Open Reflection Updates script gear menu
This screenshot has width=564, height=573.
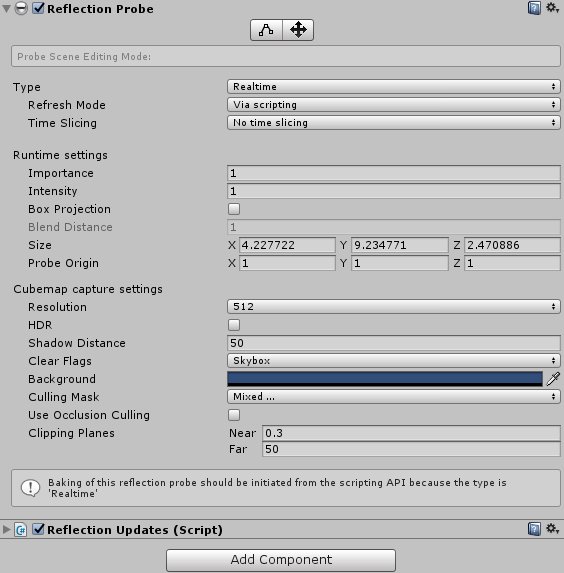552,529
